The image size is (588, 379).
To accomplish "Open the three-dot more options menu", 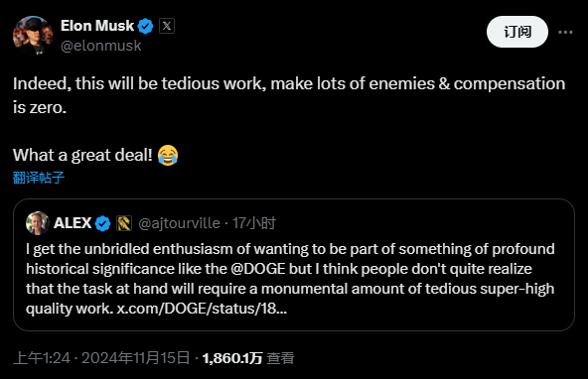I will [565, 32].
